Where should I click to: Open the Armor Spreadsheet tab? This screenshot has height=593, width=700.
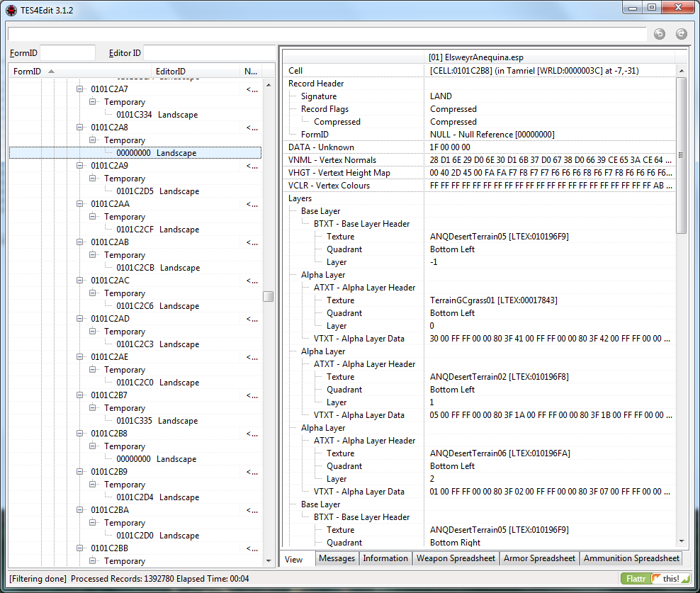539,558
